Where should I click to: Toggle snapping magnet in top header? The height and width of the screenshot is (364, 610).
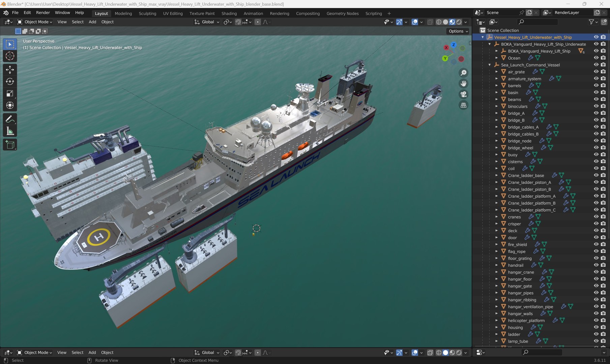(x=238, y=22)
